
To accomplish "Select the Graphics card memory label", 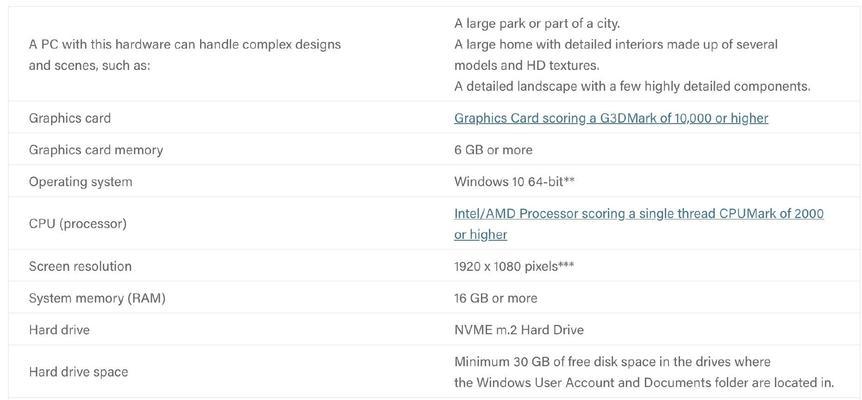I will (96, 150).
